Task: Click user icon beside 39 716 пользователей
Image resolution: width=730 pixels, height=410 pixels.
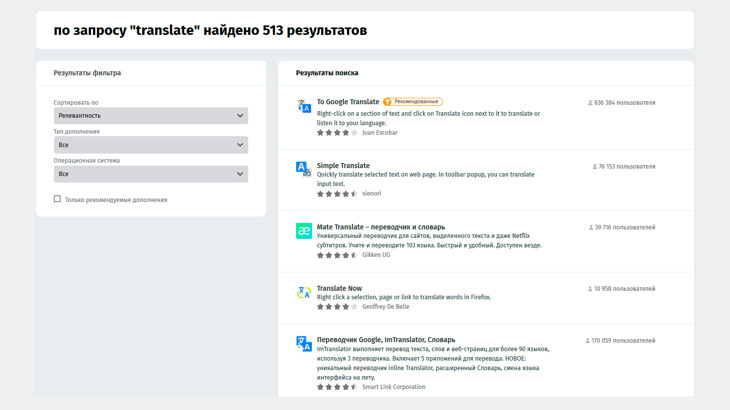Action: pyautogui.click(x=591, y=228)
